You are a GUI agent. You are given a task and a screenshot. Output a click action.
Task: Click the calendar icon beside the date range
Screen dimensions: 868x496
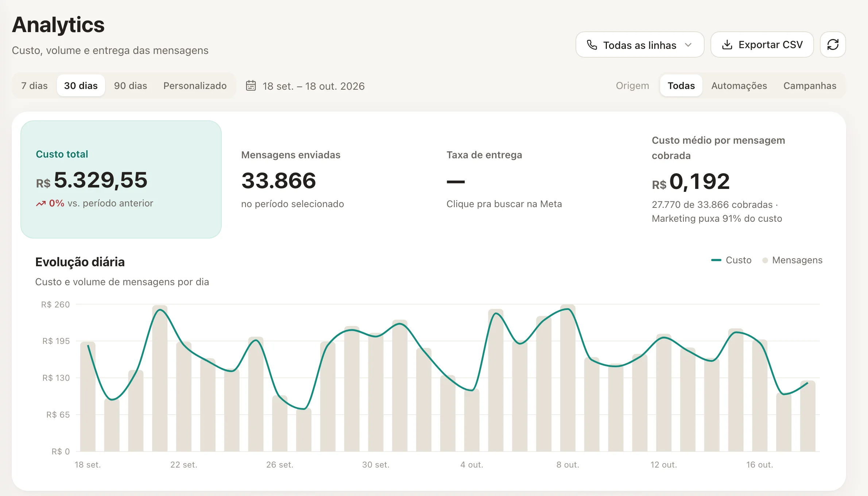(x=251, y=86)
